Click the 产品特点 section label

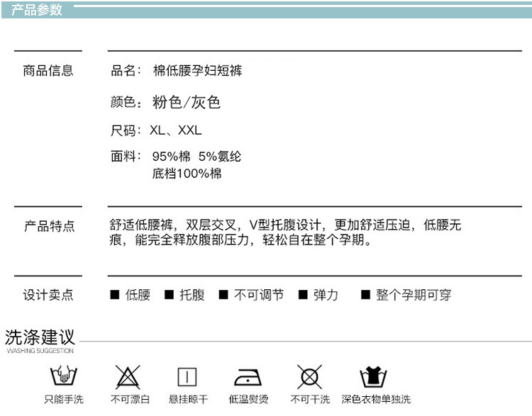click(49, 226)
